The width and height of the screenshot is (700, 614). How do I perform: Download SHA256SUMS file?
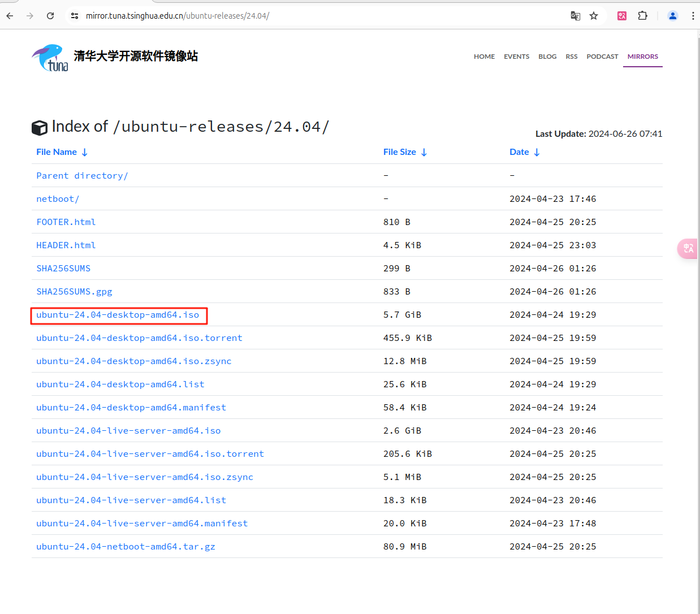tap(63, 269)
